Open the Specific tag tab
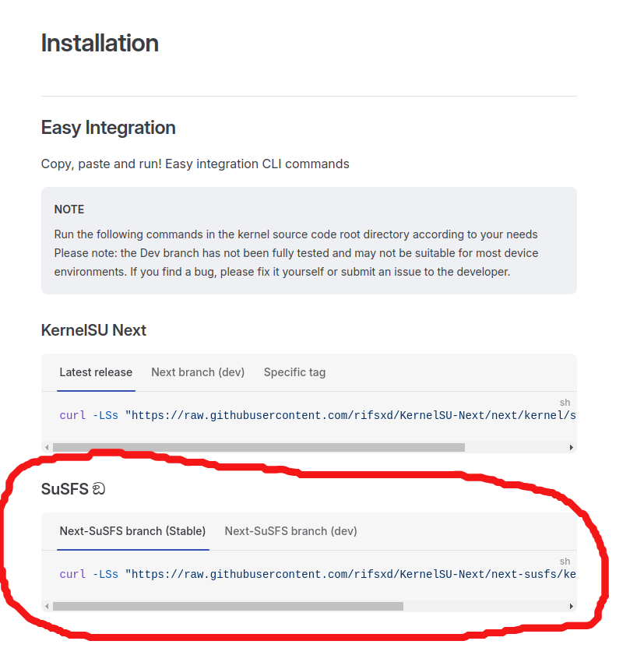The width and height of the screenshot is (644, 655). (x=294, y=372)
